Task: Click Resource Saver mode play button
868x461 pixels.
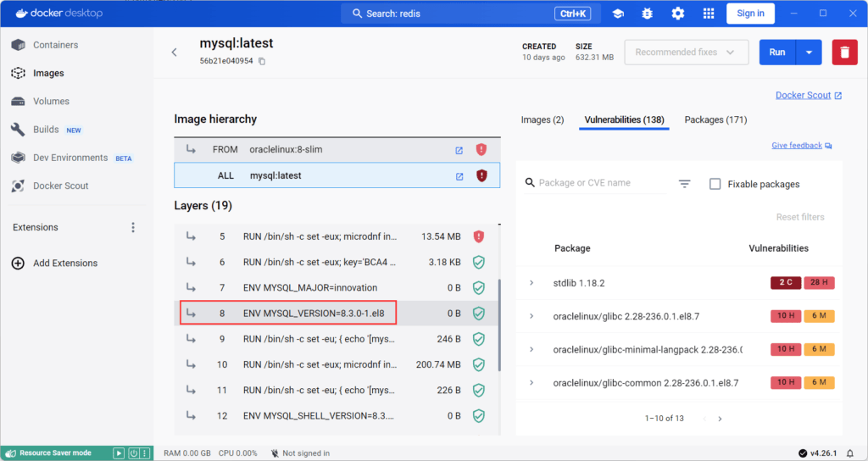Action: click(x=119, y=453)
